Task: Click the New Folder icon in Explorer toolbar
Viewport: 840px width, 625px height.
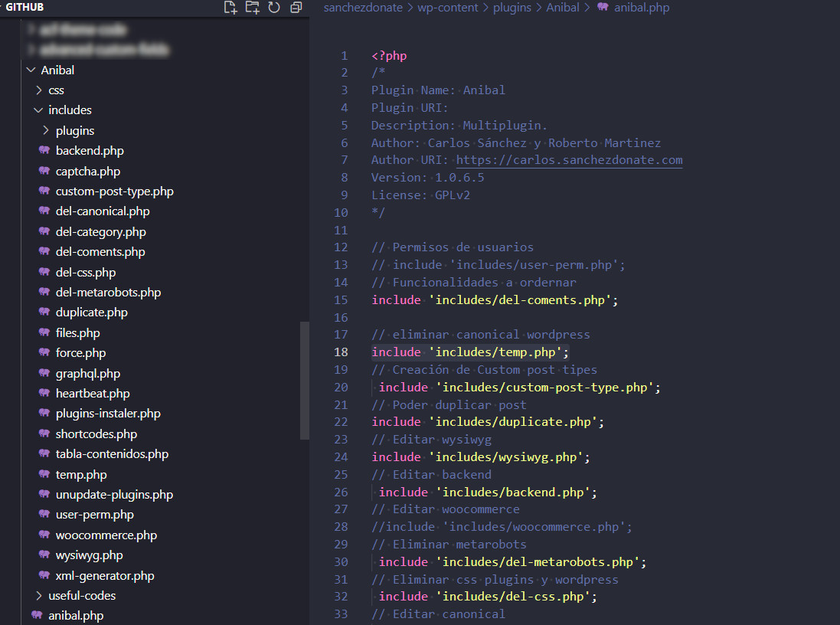Action: click(x=252, y=7)
